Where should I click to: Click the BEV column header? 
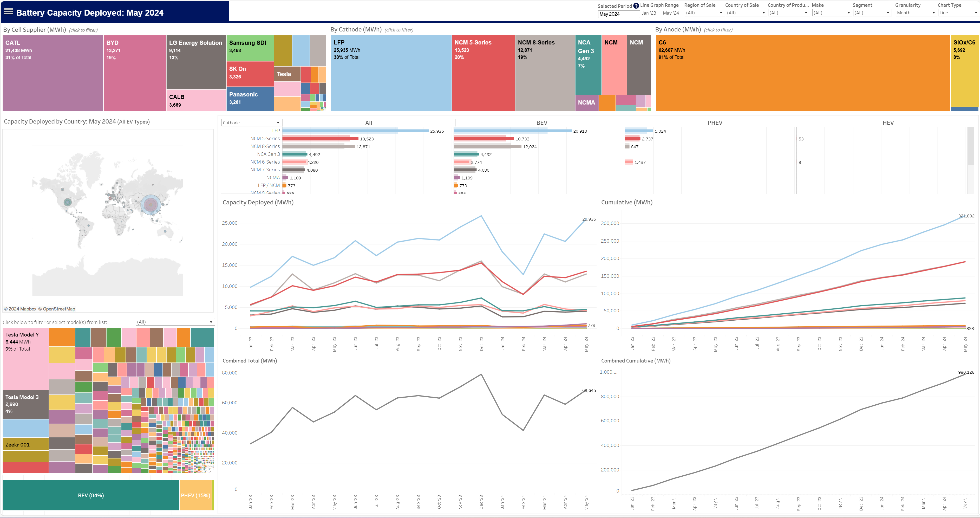(x=542, y=122)
